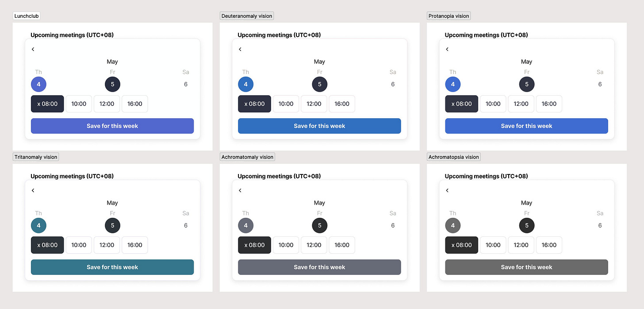Select Thursday the 4th in Achromatomaly panel
Screen dimensions: 644x309
[x=245, y=225]
